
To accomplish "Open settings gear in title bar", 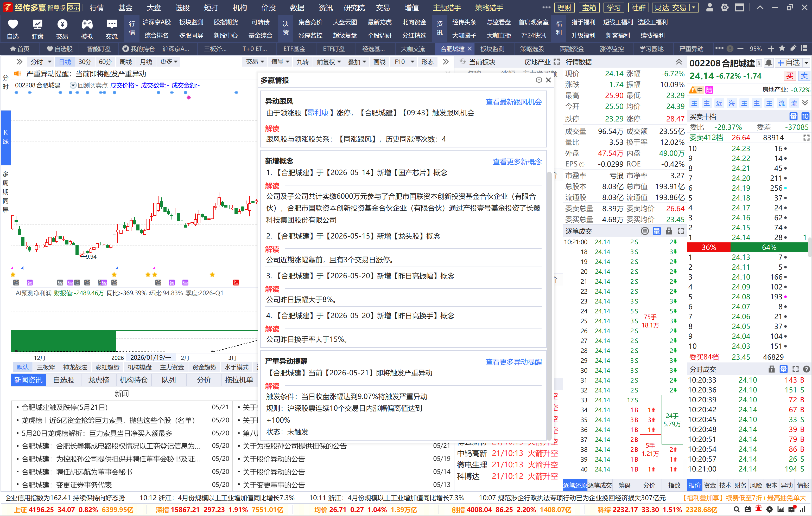I will (x=725, y=8).
